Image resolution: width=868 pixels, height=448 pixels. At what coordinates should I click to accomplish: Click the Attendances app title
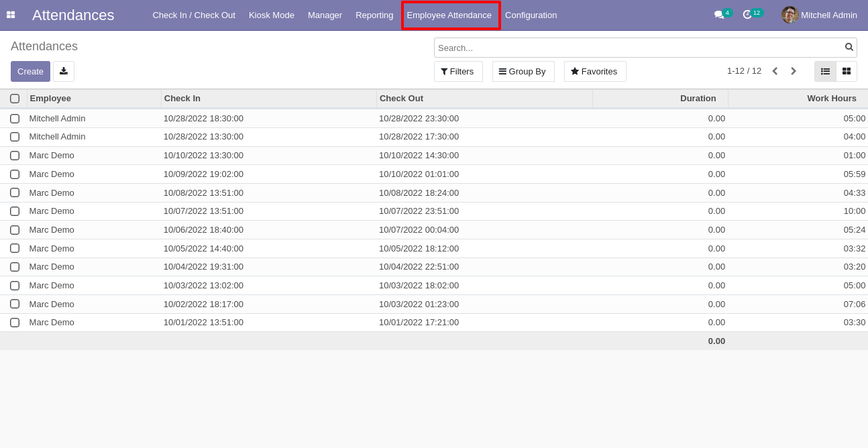click(73, 15)
